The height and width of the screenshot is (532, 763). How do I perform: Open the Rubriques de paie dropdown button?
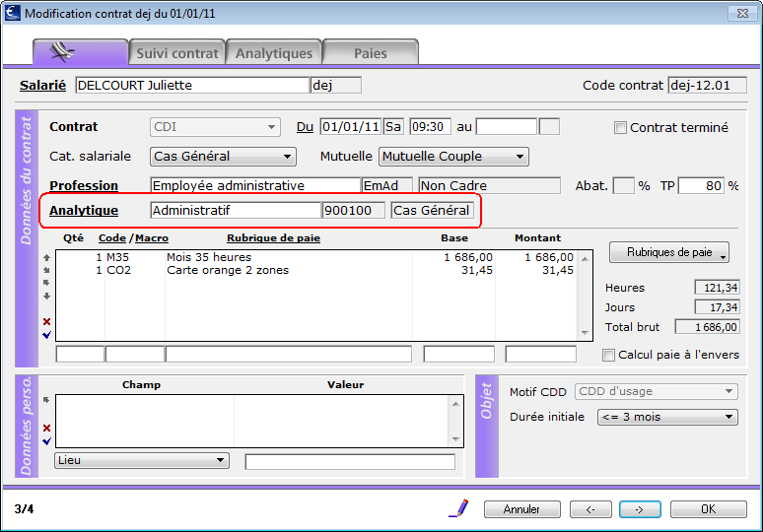tap(669, 252)
